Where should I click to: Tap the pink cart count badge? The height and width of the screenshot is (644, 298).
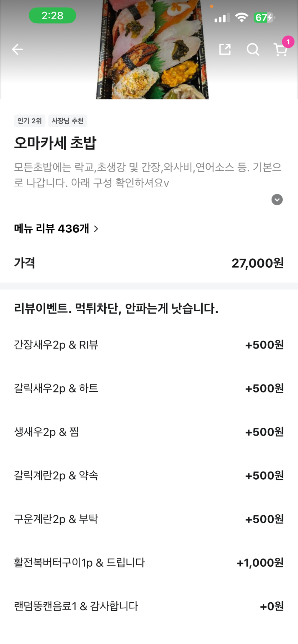tap(288, 42)
